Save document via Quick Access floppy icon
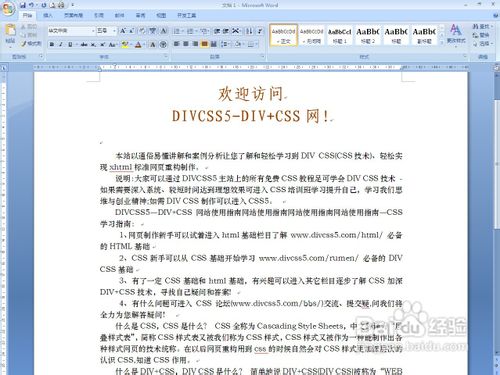Image resolution: width=500 pixels, height=375 pixels. 23,5
